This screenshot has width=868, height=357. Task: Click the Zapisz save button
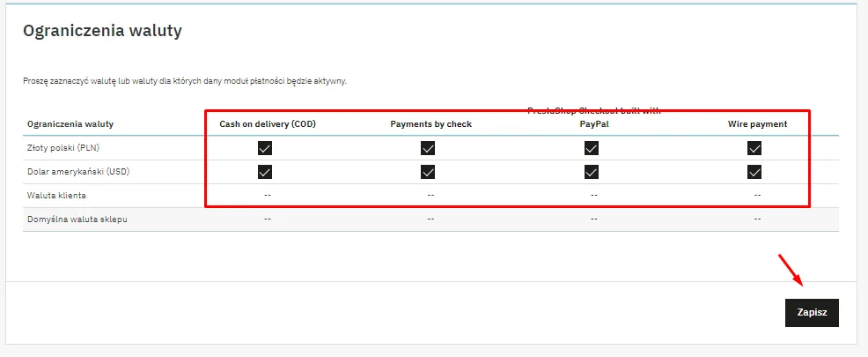tap(812, 313)
